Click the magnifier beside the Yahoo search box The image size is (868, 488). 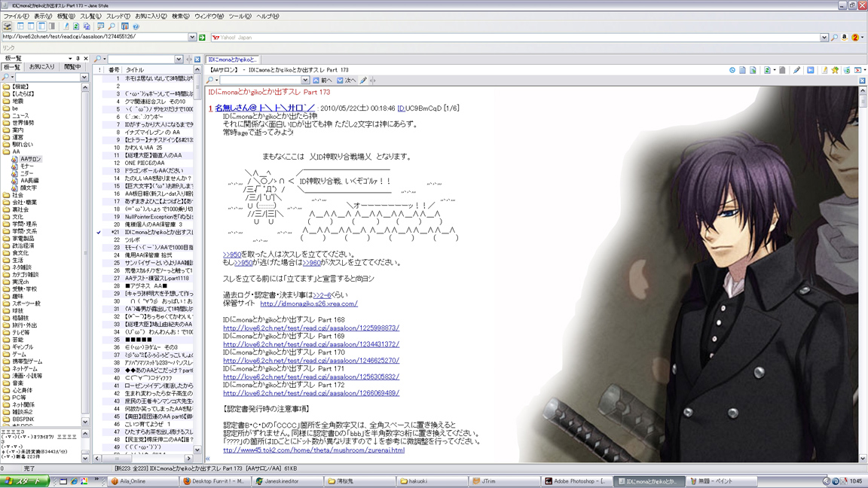[x=833, y=37]
